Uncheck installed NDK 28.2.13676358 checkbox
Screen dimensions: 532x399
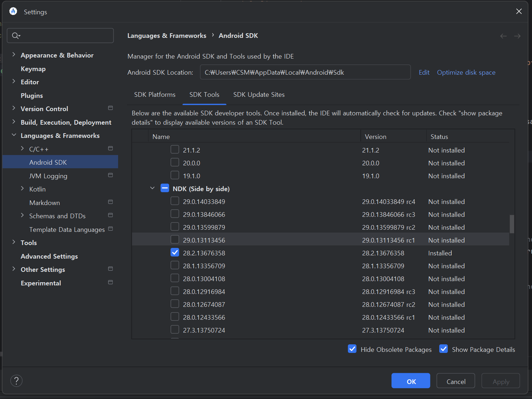175,252
